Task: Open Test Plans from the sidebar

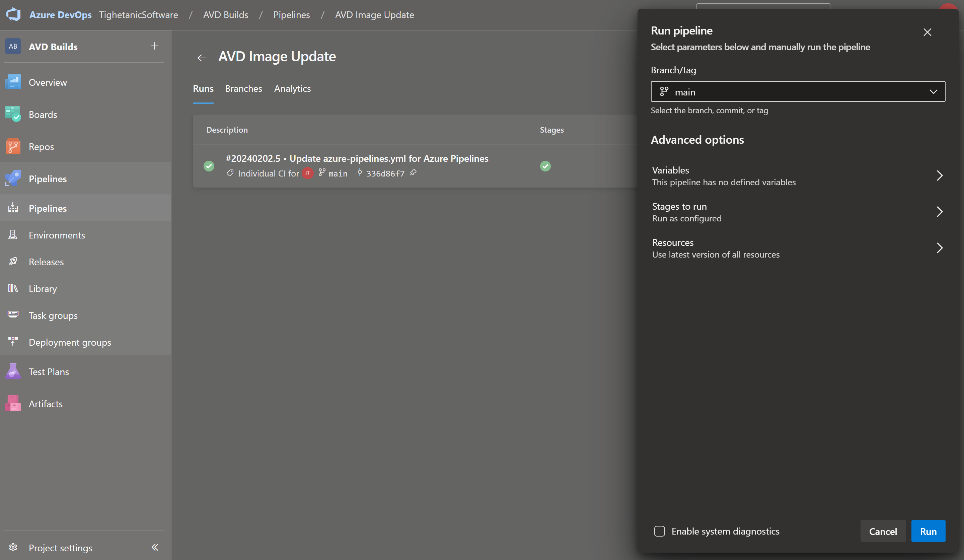Action: coord(49,371)
